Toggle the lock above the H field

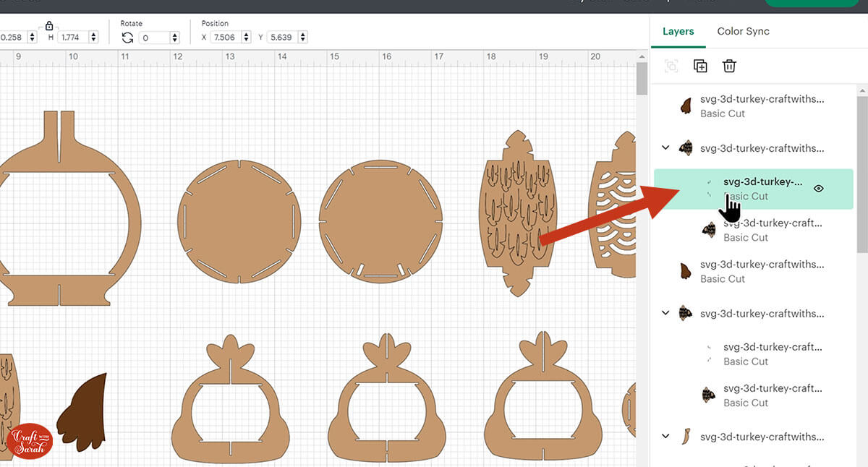tap(49, 26)
